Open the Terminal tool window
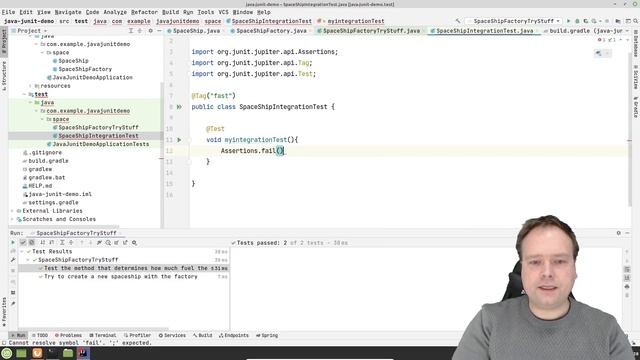Screen dimensions: 640x360 103,336
